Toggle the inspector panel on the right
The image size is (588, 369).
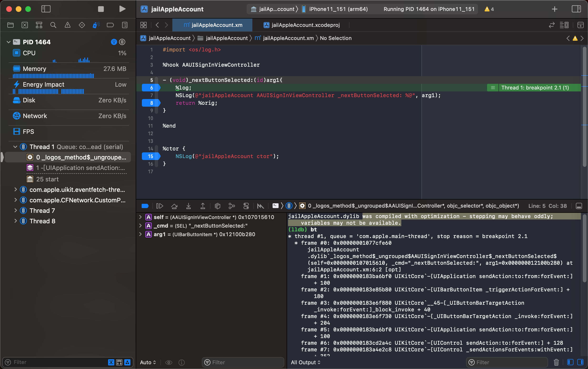tap(576, 9)
